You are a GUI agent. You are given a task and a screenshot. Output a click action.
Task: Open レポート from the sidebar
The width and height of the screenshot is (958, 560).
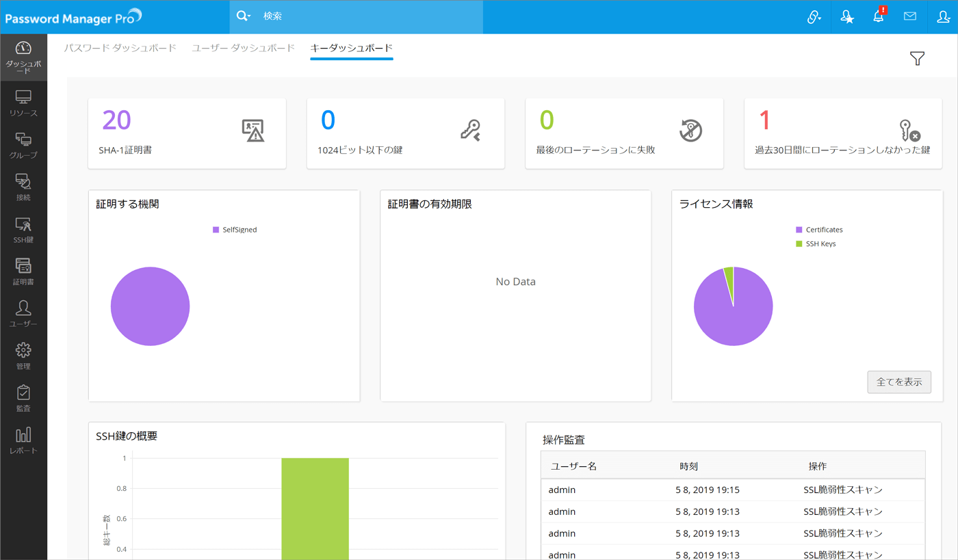pyautogui.click(x=23, y=441)
